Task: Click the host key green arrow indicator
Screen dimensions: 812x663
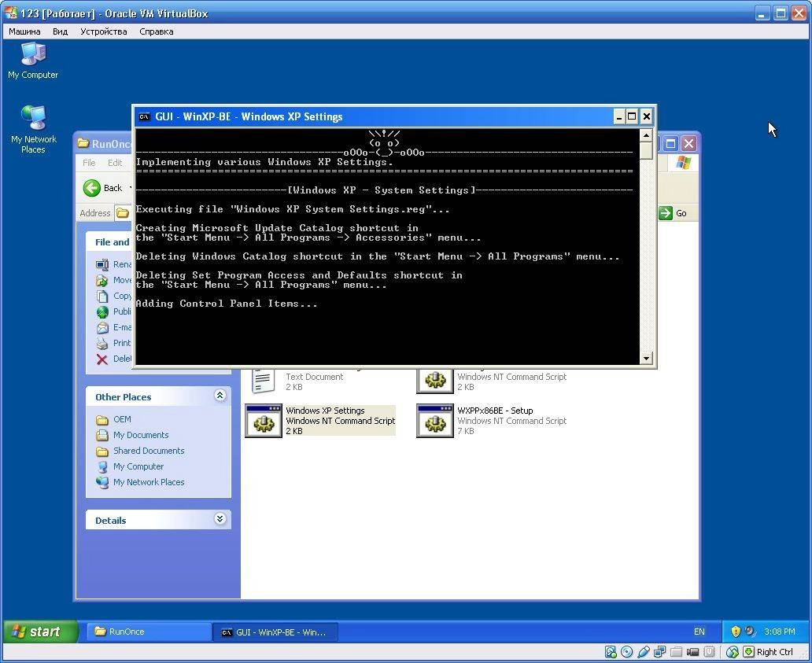Action: 748,652
